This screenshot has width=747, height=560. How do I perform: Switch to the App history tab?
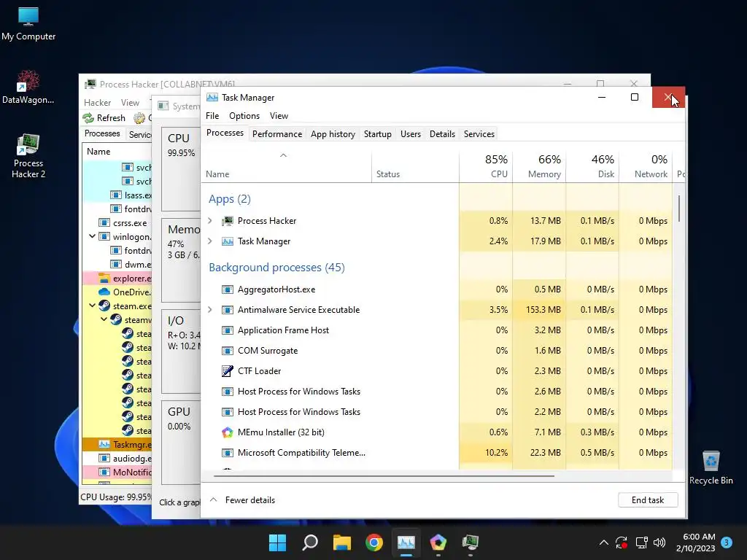click(x=333, y=134)
